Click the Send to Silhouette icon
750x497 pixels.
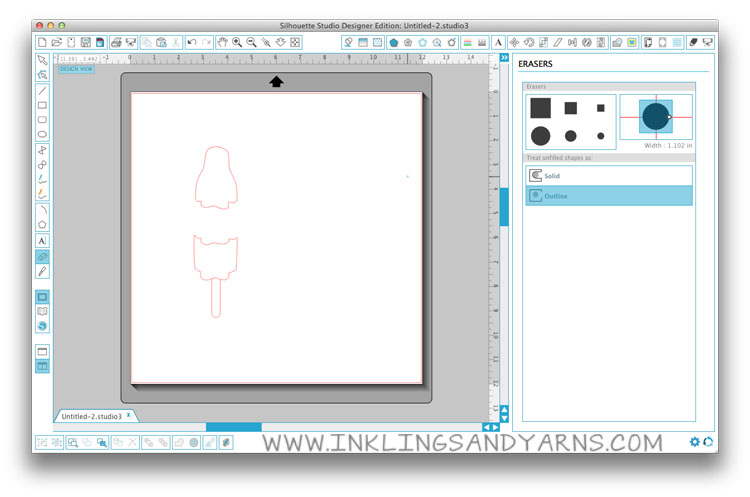coord(131,42)
